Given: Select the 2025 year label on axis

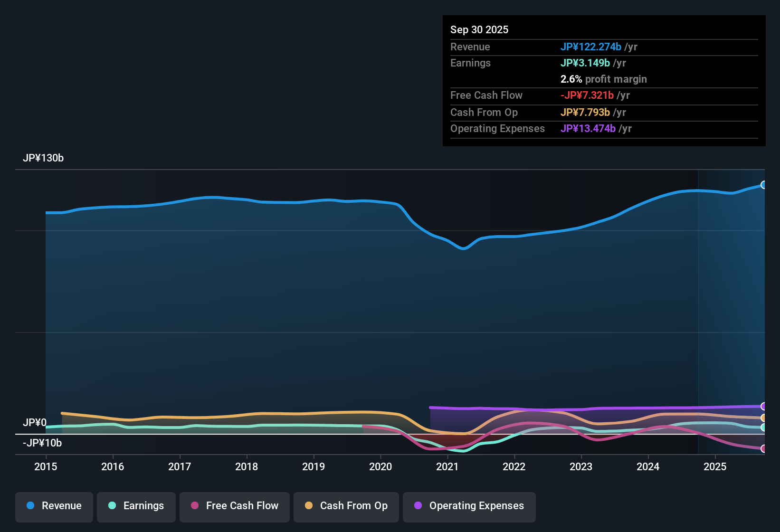Looking at the screenshot, I should point(715,467).
